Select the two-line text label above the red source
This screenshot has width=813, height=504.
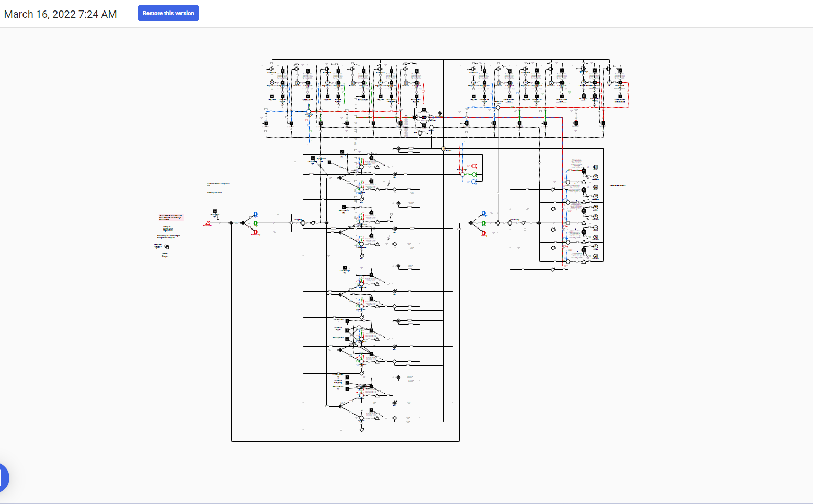pos(217,184)
